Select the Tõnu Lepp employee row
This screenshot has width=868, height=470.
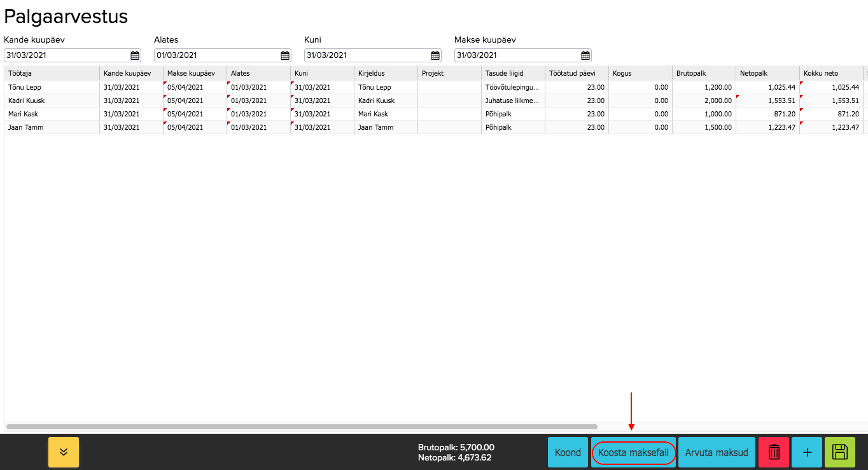51,87
